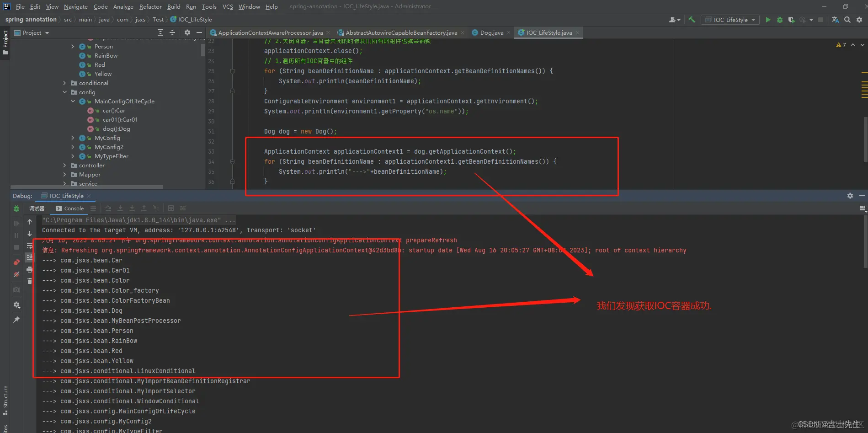Click the Step Over debug icon

(x=108, y=208)
